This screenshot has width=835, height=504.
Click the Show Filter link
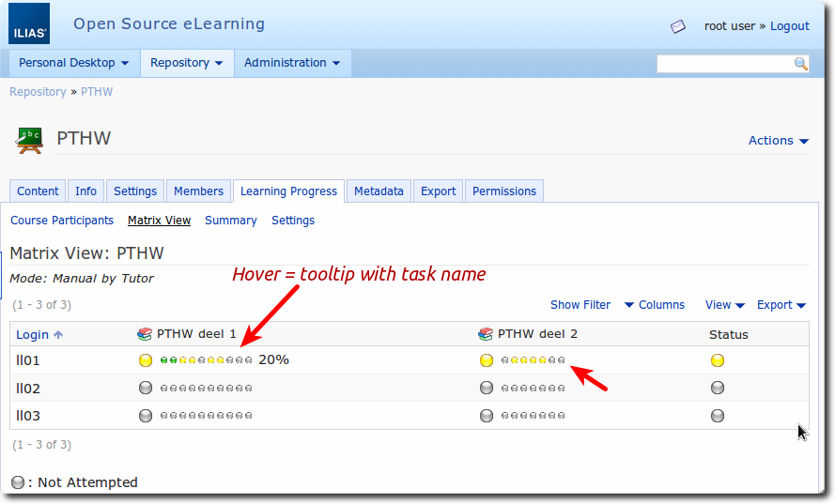(580, 305)
